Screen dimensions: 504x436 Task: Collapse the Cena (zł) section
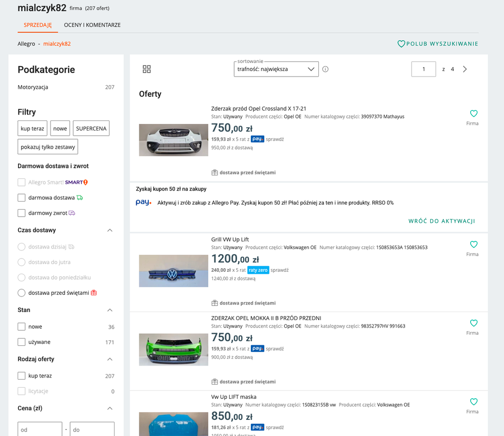click(x=110, y=408)
